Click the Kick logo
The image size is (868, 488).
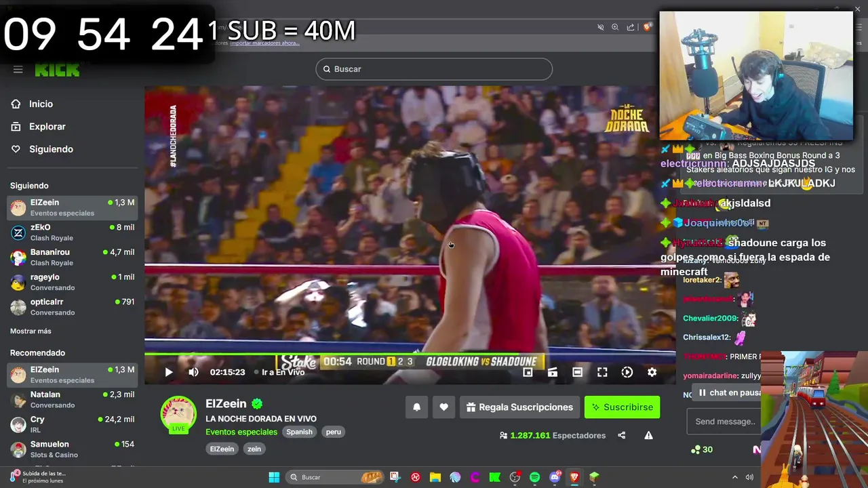(x=57, y=70)
